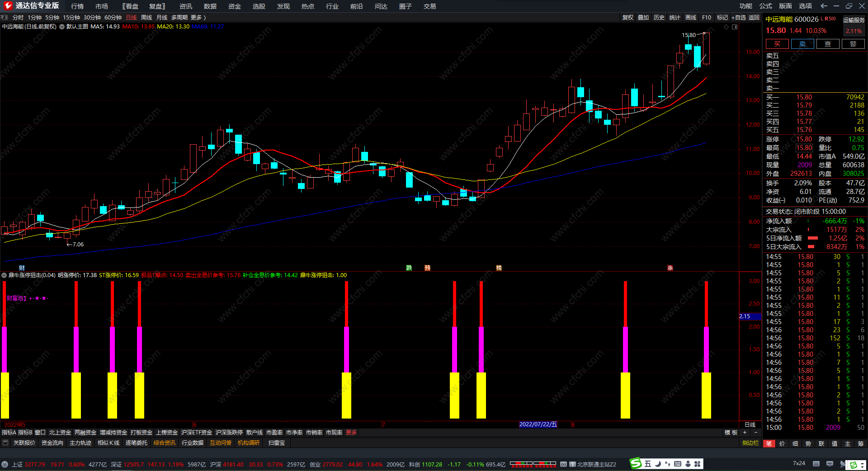Viewport: 868px width, 471px height.
Task: Add the stock to watchlist with +自选
Action: coord(739,18)
